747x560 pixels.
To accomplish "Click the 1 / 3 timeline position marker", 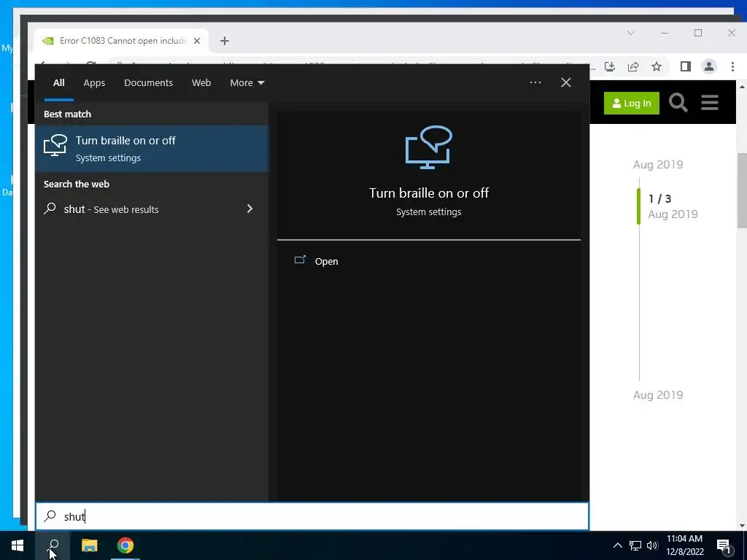I will 659,198.
